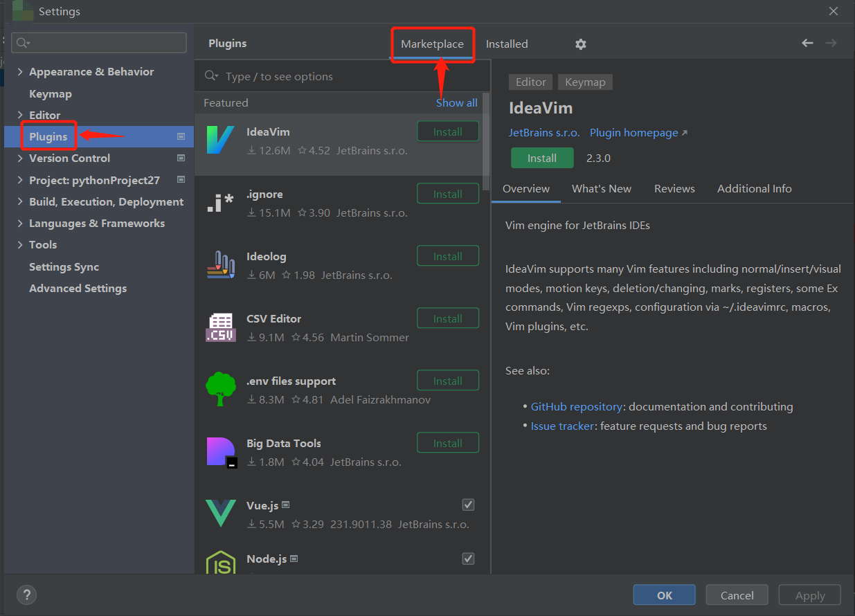Expand the Version Control node
The height and width of the screenshot is (616, 855).
click(x=20, y=158)
